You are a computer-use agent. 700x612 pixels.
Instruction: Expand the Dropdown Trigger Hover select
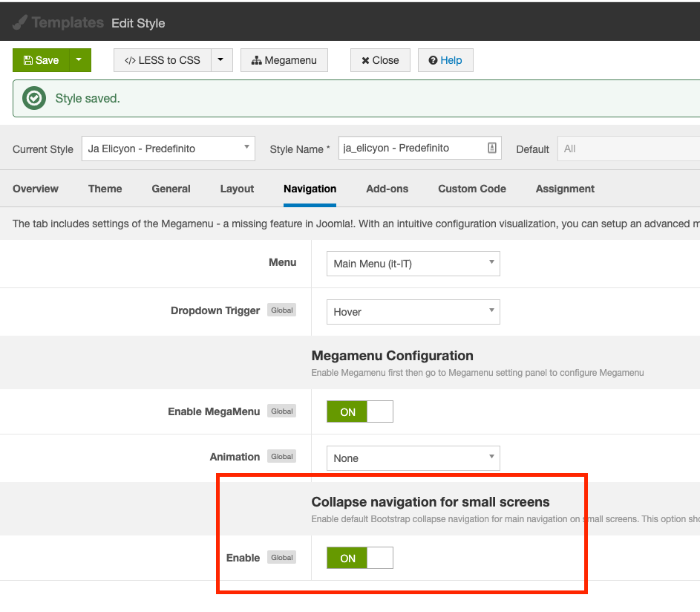[413, 312]
